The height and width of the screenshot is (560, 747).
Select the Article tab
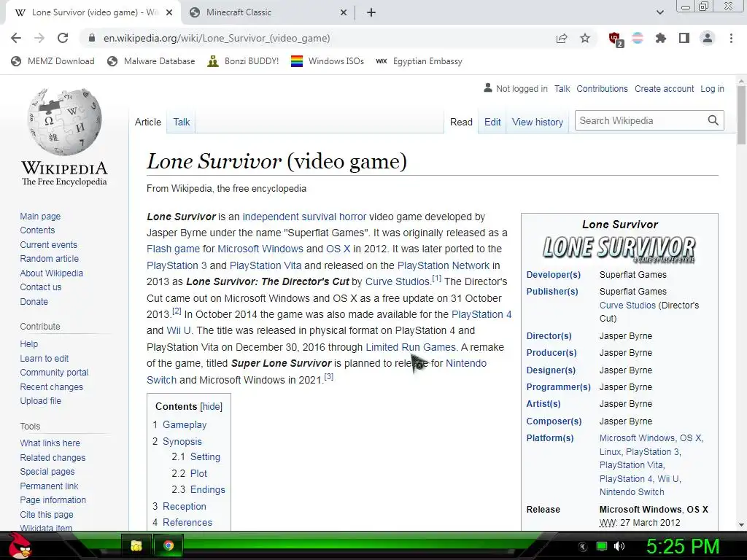click(x=147, y=122)
